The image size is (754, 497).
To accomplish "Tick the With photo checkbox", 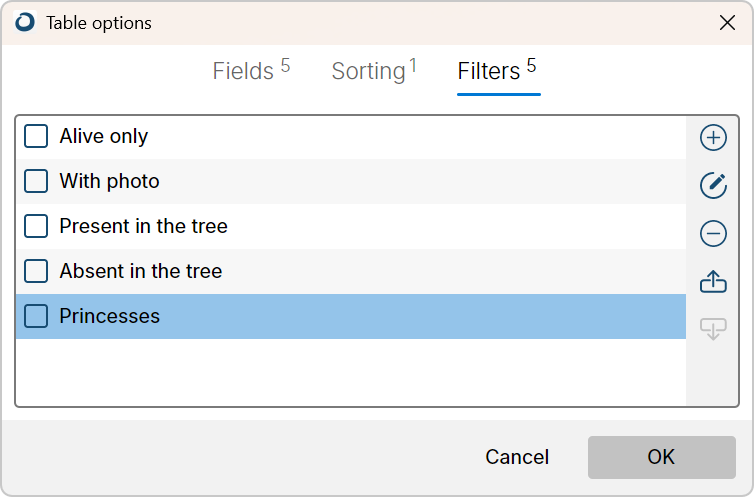I will [x=36, y=181].
